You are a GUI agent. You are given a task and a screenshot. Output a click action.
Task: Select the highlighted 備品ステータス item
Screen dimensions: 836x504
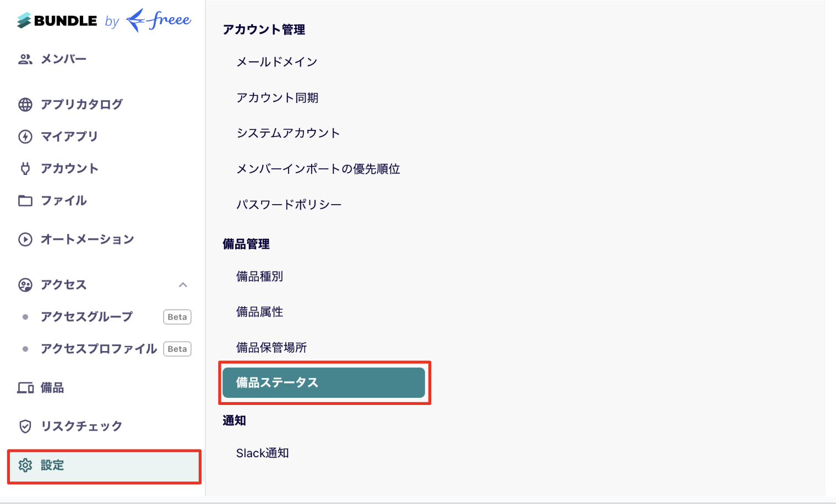pyautogui.click(x=324, y=383)
